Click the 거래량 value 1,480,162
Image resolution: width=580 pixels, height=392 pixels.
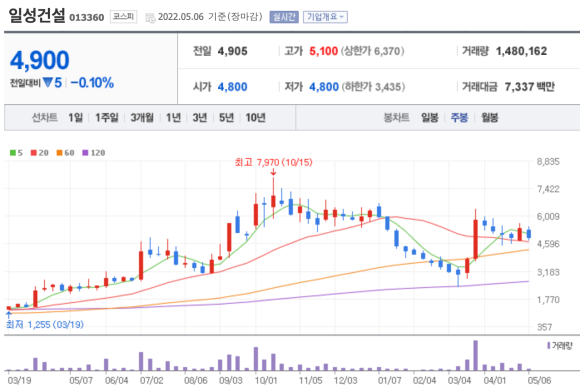[522, 51]
